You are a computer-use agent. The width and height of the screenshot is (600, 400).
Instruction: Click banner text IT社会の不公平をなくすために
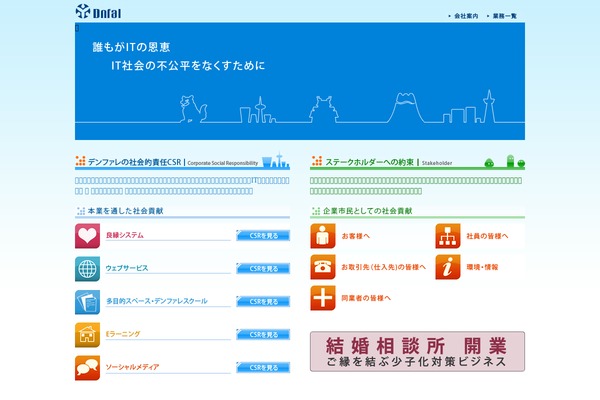pos(188,65)
